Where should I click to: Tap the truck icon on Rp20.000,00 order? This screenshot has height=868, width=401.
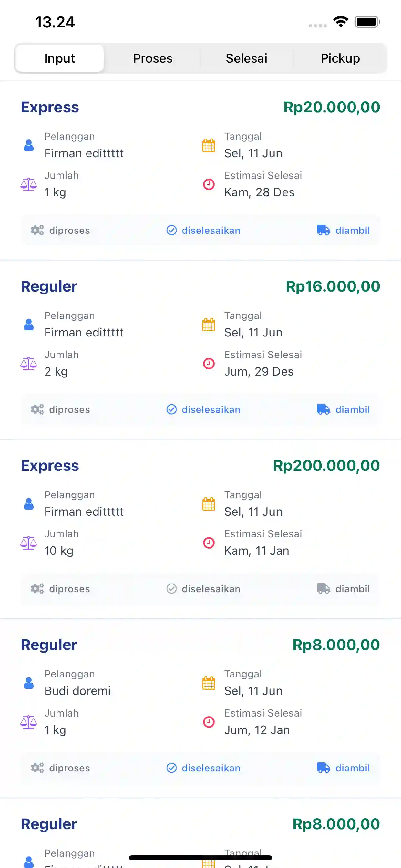tap(323, 230)
